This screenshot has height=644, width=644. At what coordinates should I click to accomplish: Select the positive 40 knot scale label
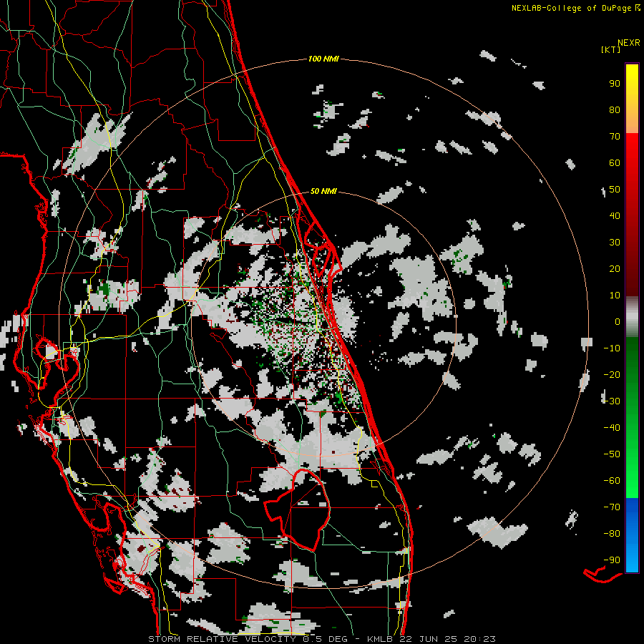pos(615,215)
